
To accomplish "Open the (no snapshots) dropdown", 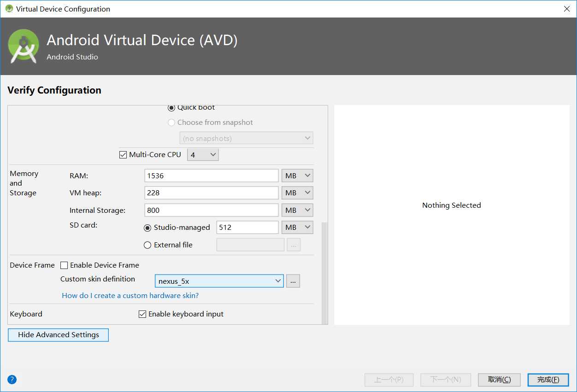I will tap(246, 138).
